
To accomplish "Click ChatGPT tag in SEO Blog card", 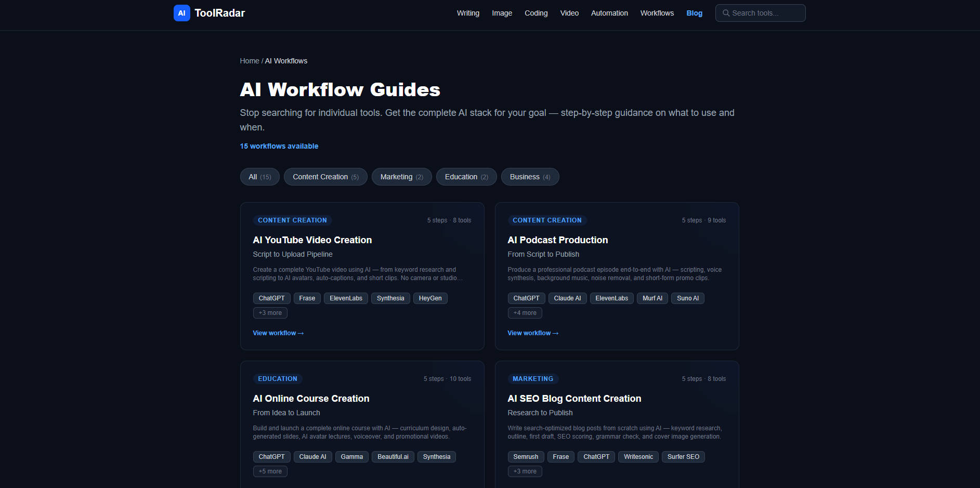I will tap(596, 457).
